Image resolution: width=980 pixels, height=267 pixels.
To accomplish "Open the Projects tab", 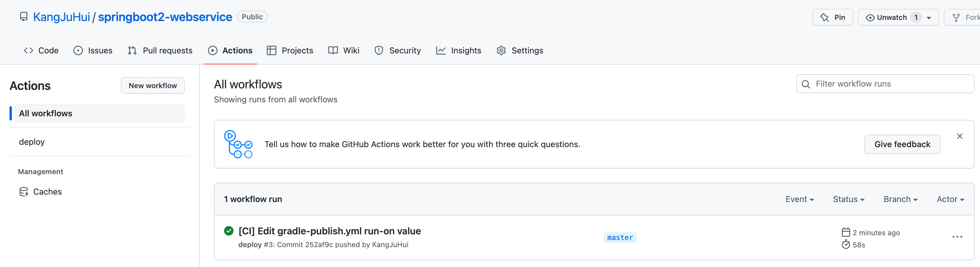I will 290,50.
